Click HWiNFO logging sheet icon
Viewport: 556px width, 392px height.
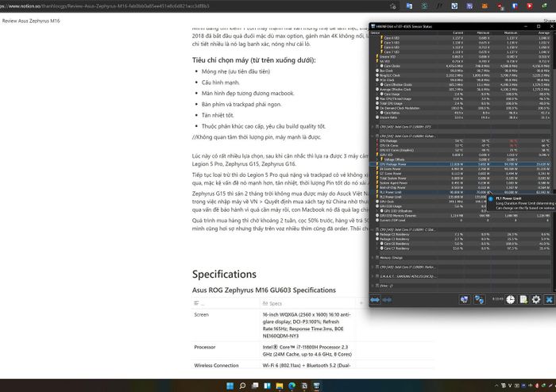(523, 300)
